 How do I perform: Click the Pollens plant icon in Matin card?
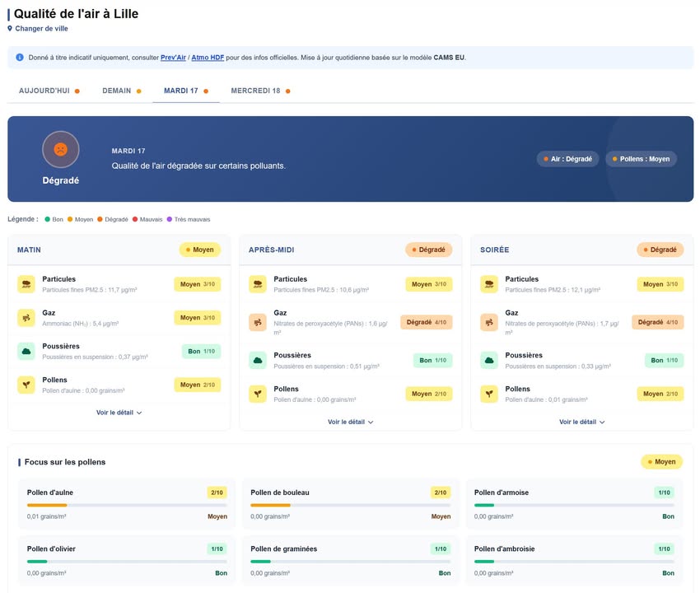[26, 393]
